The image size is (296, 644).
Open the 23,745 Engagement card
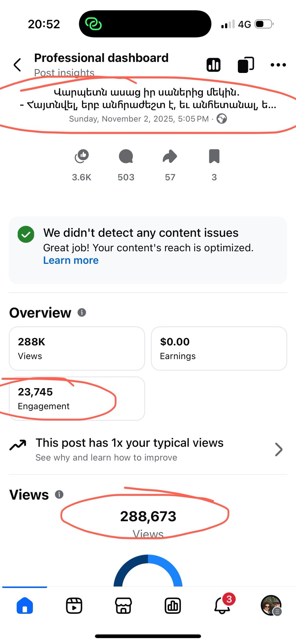point(77,398)
